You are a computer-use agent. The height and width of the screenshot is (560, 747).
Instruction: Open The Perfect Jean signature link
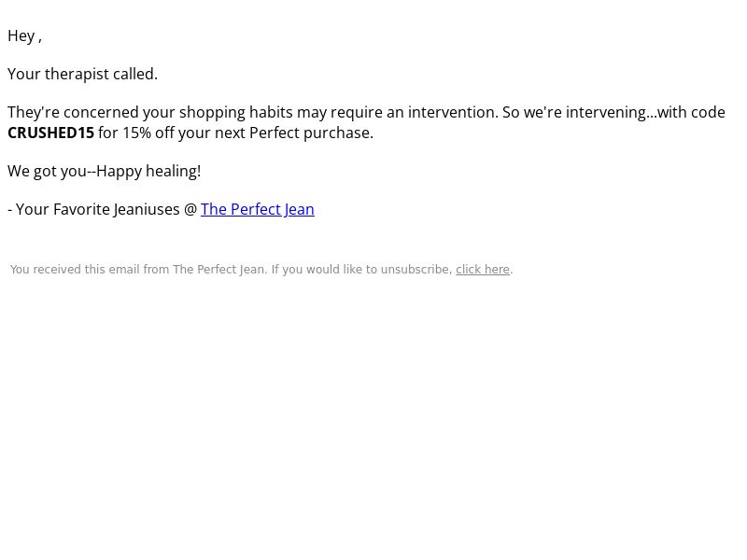tap(258, 209)
